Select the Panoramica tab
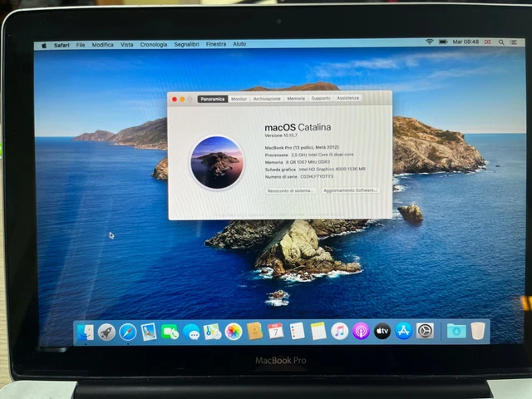The height and width of the screenshot is (399, 532). pos(213,99)
